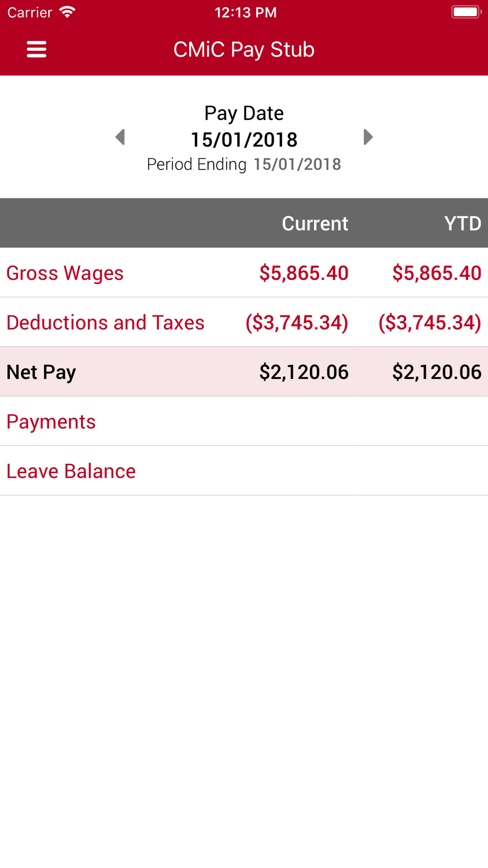Image resolution: width=488 pixels, height=868 pixels.
Task: Tap the Current column header
Action: point(315,224)
